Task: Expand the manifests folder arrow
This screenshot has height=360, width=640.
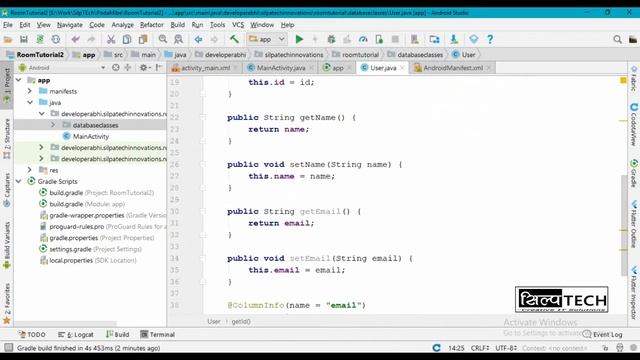Action: 30,91
